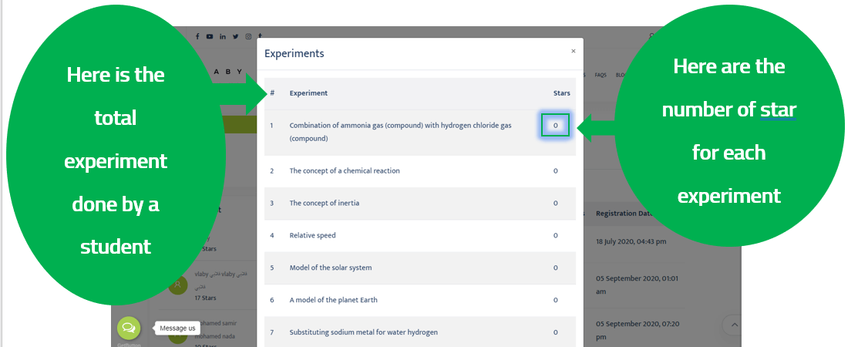Image resolution: width=868 pixels, height=347 pixels.
Task: Click the scroll-to-top arrow button
Action: click(x=734, y=325)
